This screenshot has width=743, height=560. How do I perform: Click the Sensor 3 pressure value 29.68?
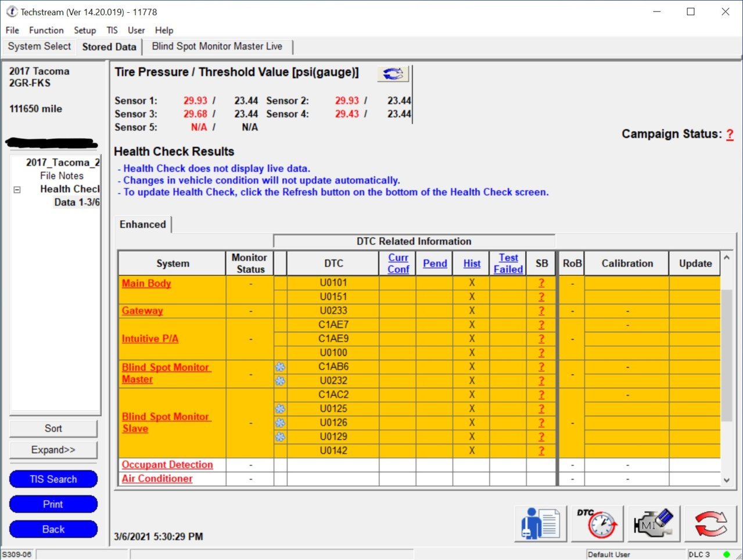click(x=195, y=114)
